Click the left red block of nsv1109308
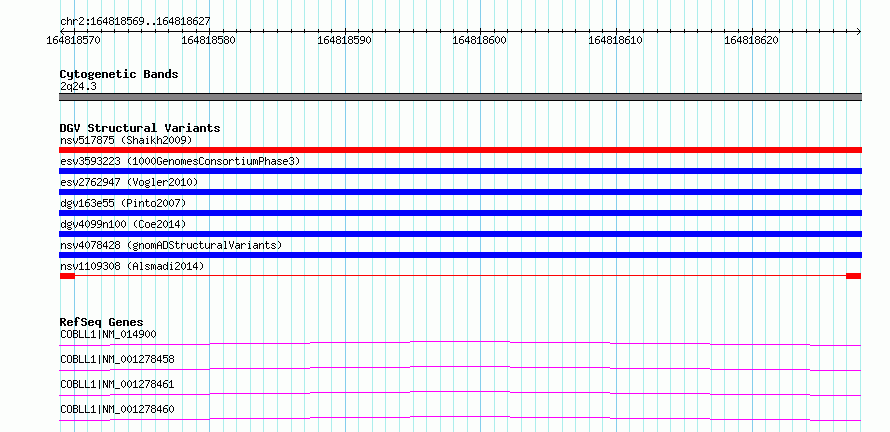Screen dimensions: 890x432 67,276
